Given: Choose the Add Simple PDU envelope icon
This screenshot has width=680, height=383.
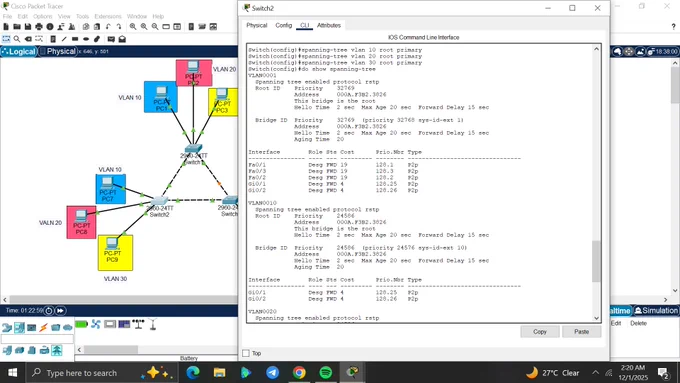Looking at the screenshot, I should [x=111, y=39].
